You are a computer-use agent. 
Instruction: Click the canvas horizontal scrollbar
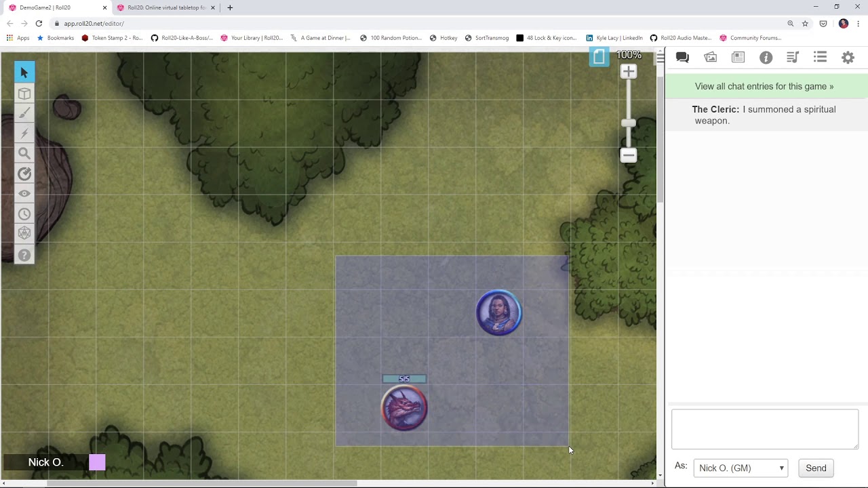click(x=201, y=483)
